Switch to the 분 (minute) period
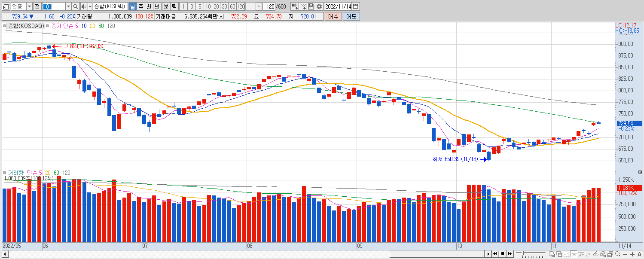644x259 pixels. click(x=166, y=6)
